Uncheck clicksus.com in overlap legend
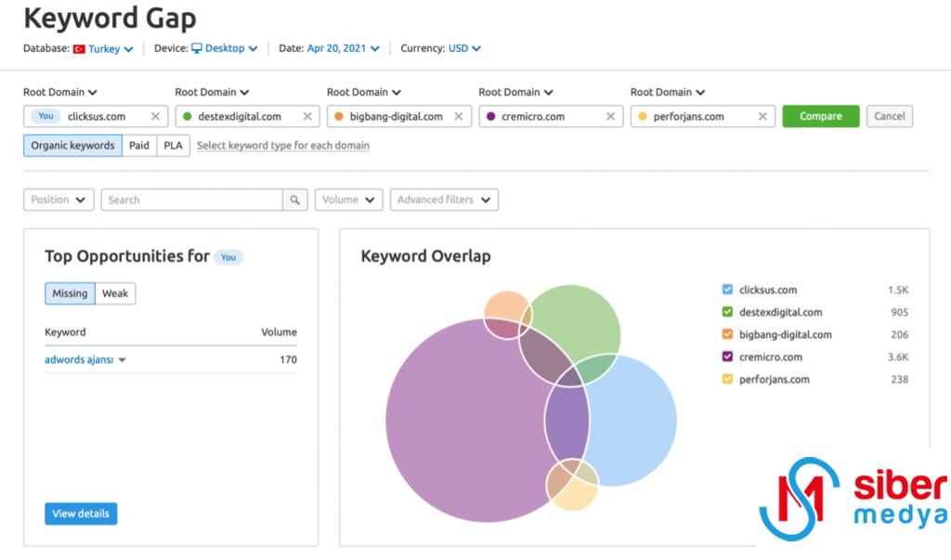 [727, 290]
